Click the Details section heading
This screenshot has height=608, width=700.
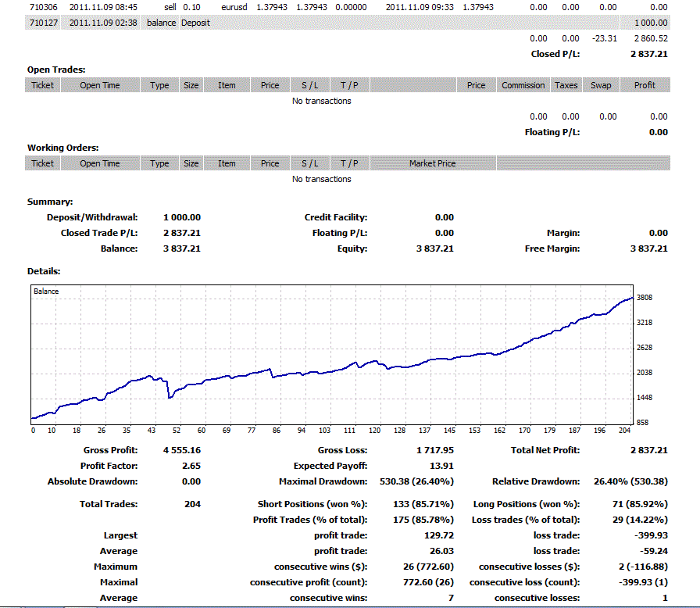(44, 271)
